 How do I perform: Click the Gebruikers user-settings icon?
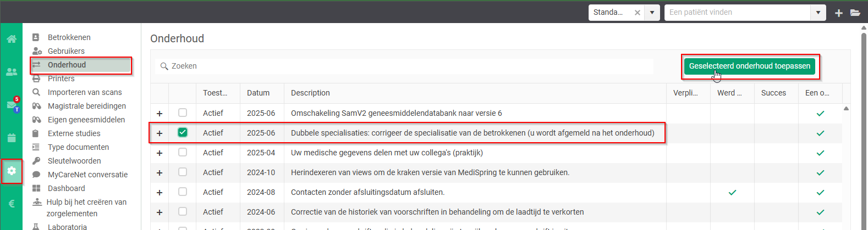[x=37, y=51]
